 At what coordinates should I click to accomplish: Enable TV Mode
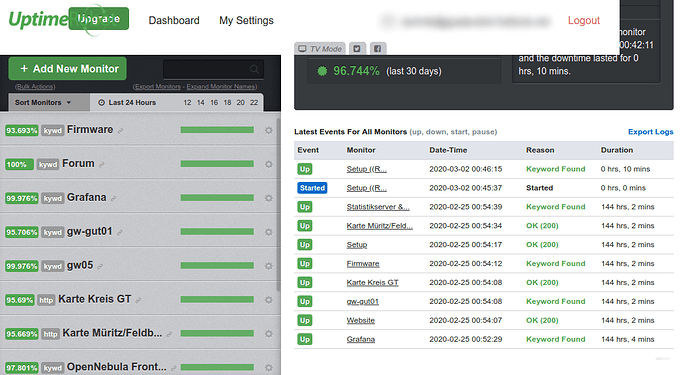pyautogui.click(x=320, y=48)
